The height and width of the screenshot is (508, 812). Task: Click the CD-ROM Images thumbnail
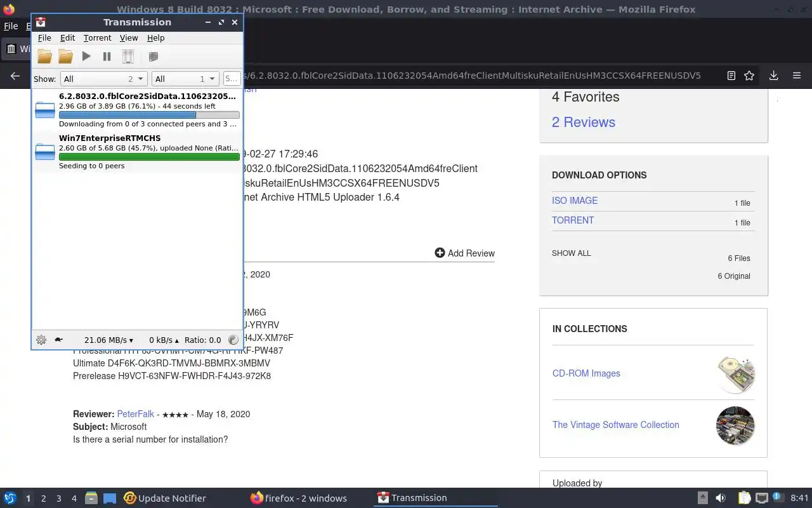point(736,373)
